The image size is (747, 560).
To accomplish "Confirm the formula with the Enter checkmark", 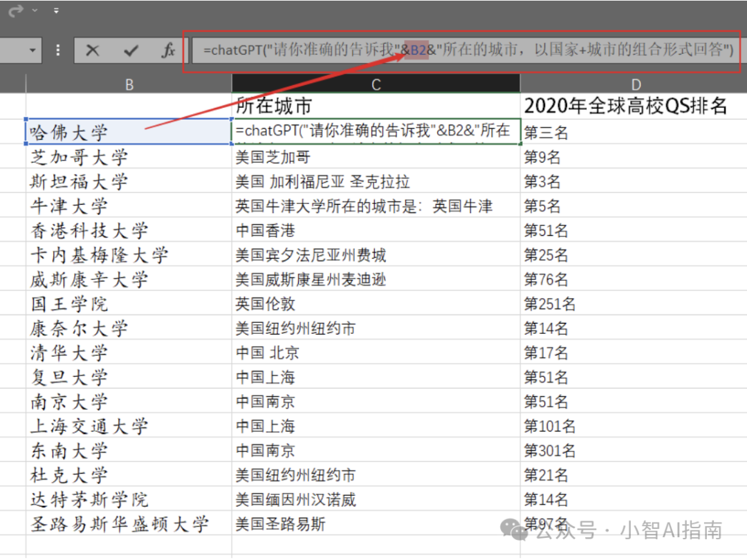I will point(130,50).
